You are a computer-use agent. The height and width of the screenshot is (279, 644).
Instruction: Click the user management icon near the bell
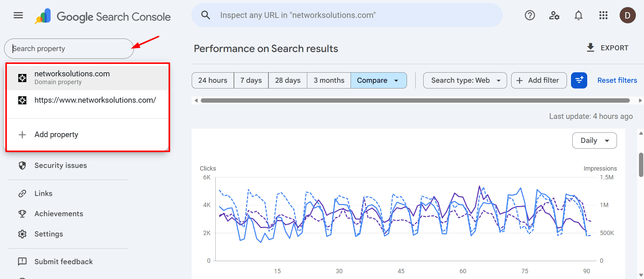(x=554, y=15)
